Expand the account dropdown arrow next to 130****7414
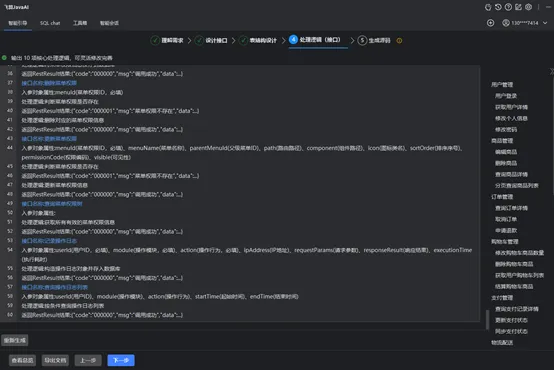Viewport: 554px width, 370px height. point(545,23)
